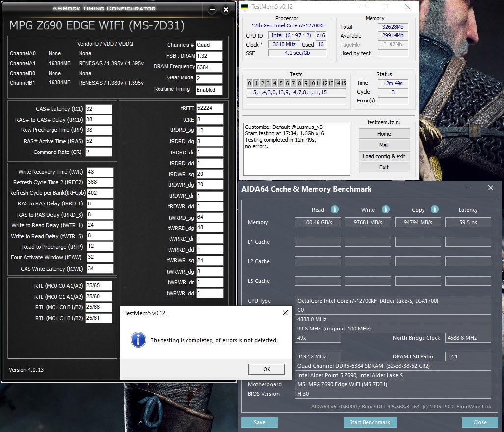Click the Memory Read result 100.46 GB/s

[318, 222]
